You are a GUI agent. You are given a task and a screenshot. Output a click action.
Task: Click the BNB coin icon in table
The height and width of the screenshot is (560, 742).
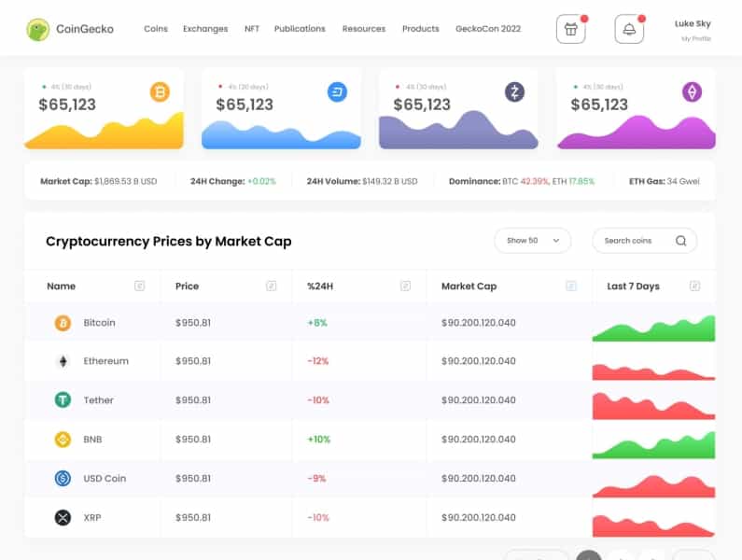coord(63,440)
